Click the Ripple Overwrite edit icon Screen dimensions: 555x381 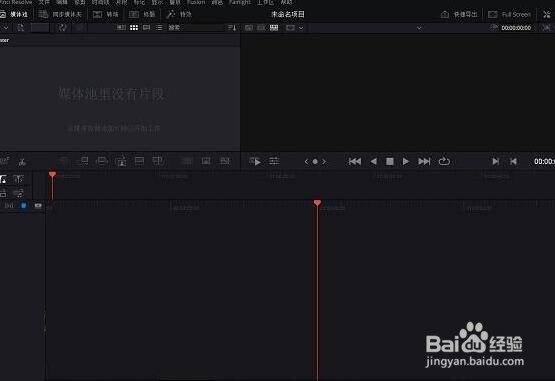[102, 161]
